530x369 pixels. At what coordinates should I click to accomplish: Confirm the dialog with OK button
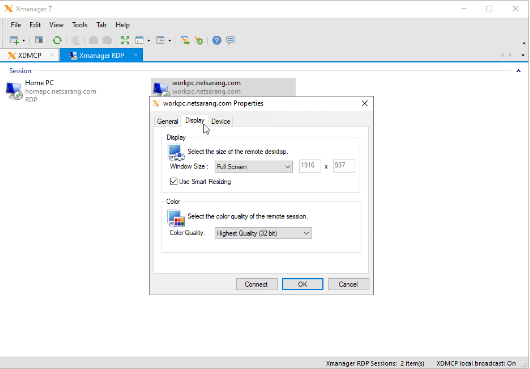coord(303,284)
